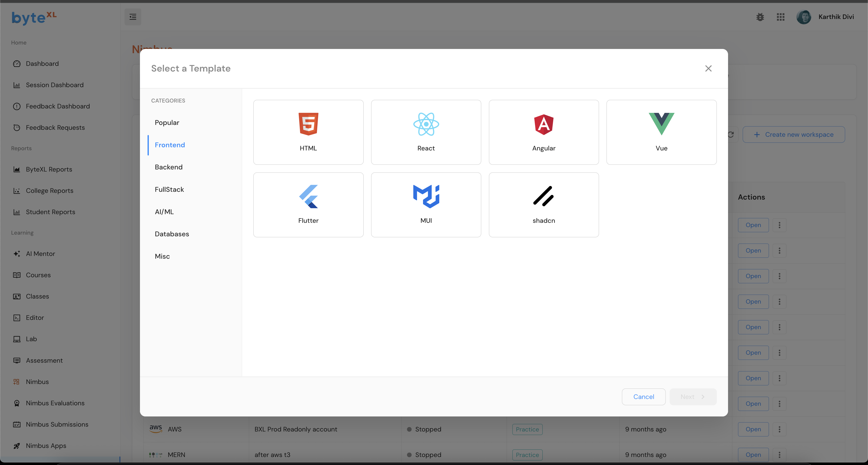Click the 'after aws t3' description
The width and height of the screenshot is (868, 465).
point(272,455)
